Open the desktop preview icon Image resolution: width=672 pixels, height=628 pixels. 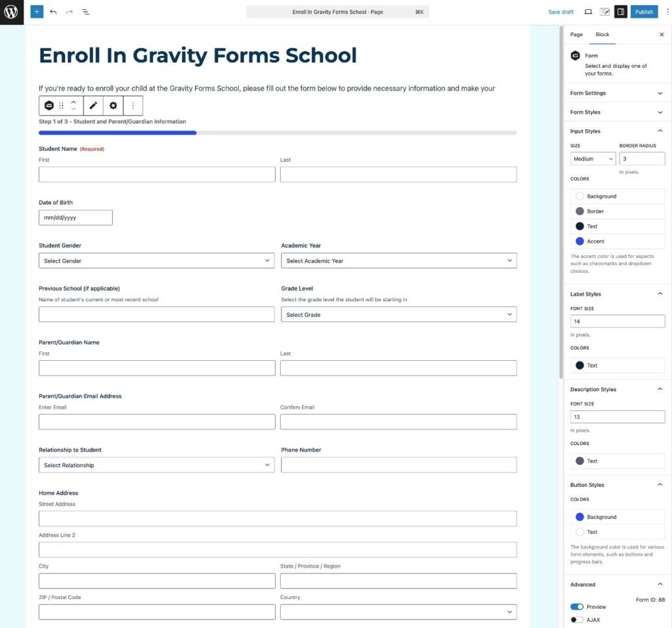(x=589, y=12)
